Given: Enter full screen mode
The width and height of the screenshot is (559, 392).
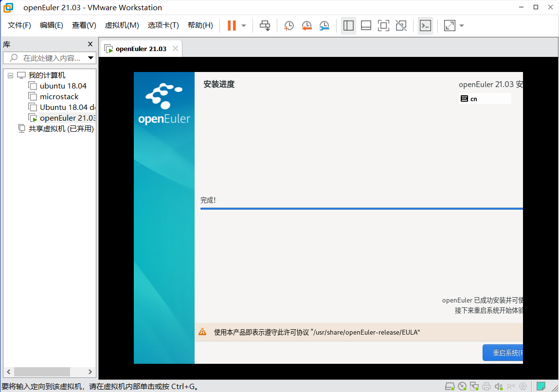Looking at the screenshot, I should click(383, 25).
